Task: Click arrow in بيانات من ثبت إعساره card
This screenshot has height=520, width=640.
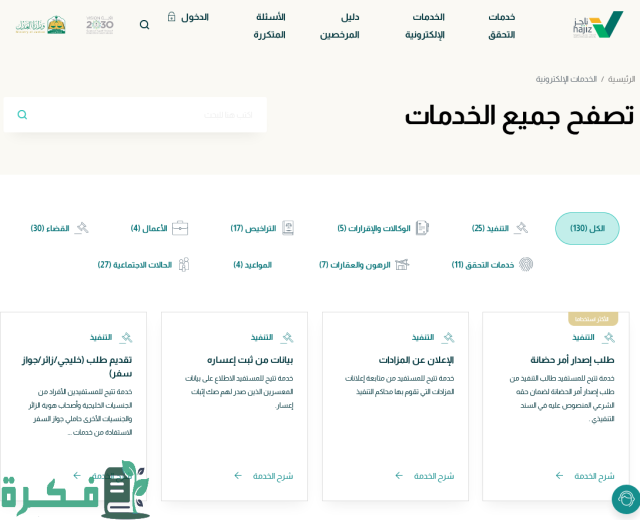Action: [238, 476]
